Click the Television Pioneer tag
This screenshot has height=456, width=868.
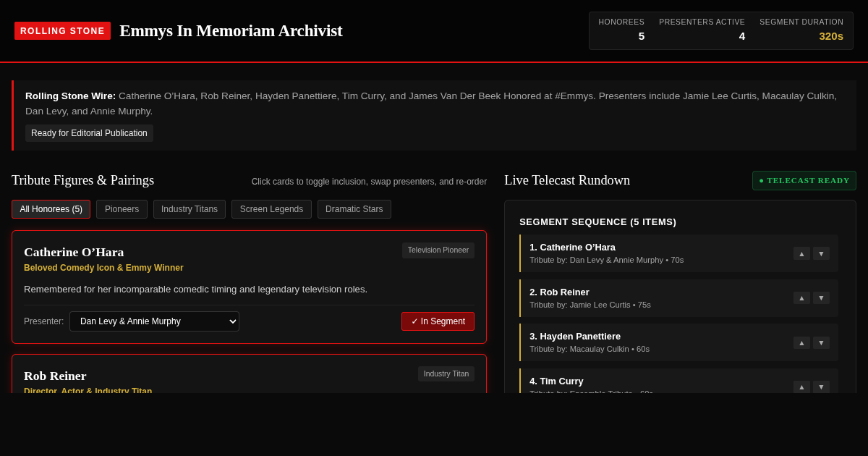click(438, 250)
